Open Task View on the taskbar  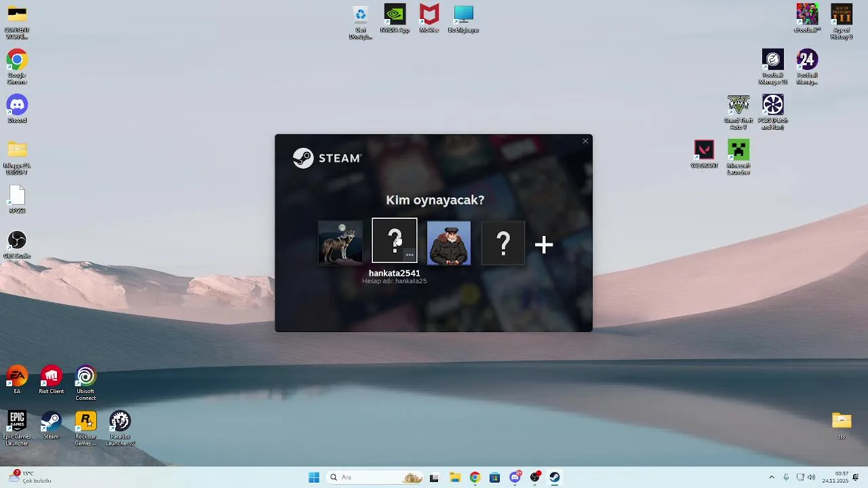(434, 477)
